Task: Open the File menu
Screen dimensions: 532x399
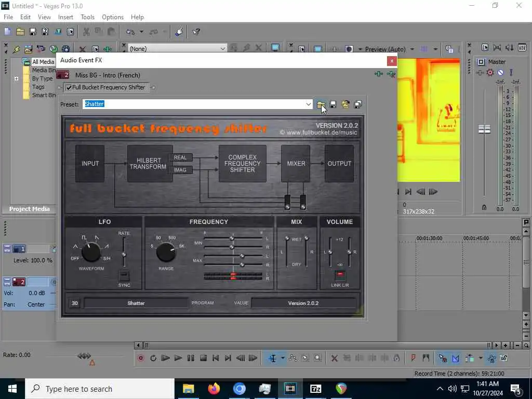Action: 8,17
